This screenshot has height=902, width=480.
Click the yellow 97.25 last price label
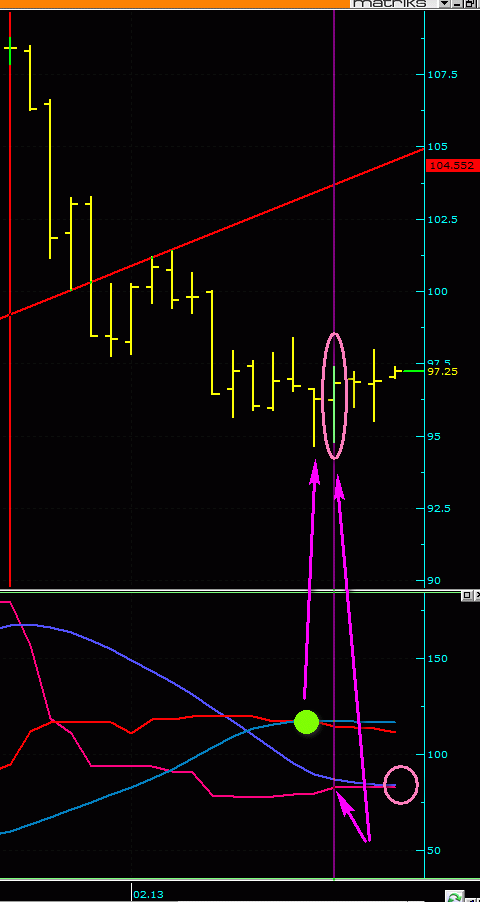coord(443,372)
